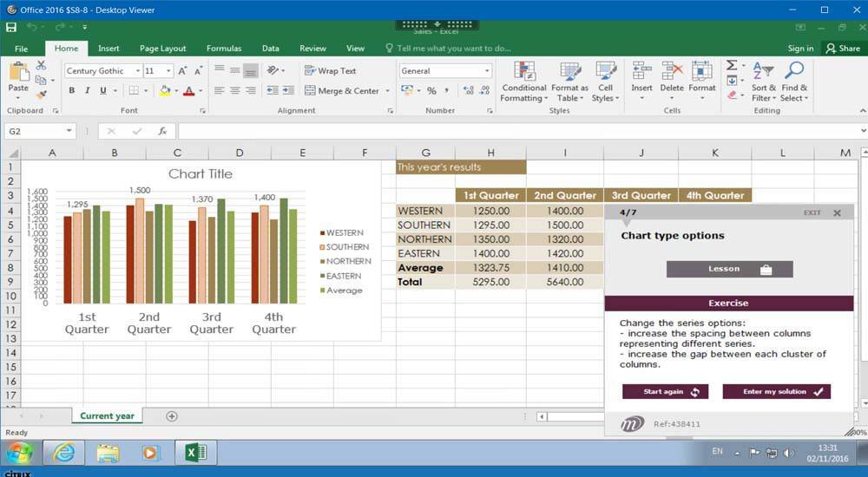Open the Century Gothic font name dropdown
This screenshot has height=477, width=868.
(x=137, y=71)
